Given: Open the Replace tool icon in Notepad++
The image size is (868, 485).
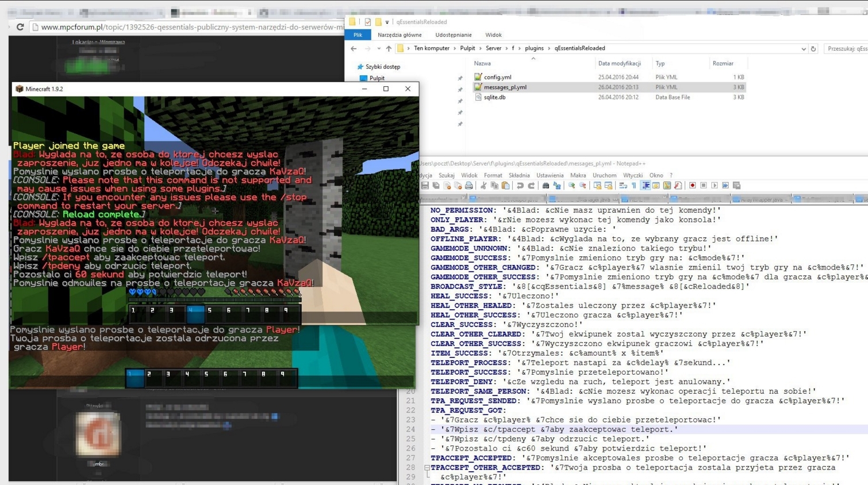Looking at the screenshot, I should pos(557,186).
